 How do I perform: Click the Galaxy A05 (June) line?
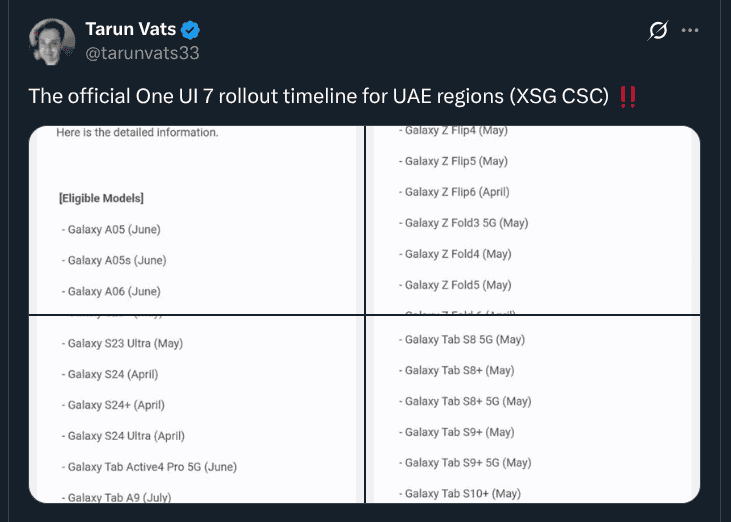pyautogui.click(x=113, y=229)
